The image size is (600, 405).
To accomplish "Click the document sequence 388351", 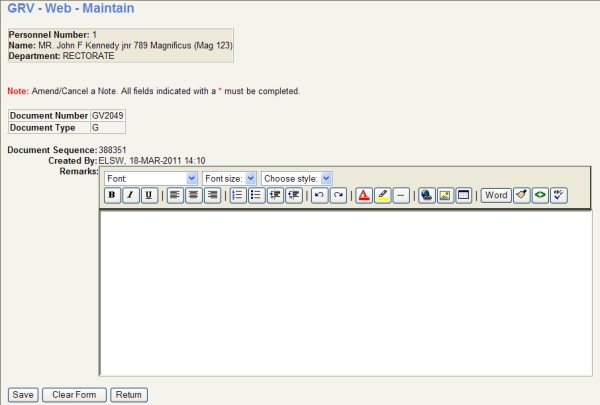I will [112, 150].
